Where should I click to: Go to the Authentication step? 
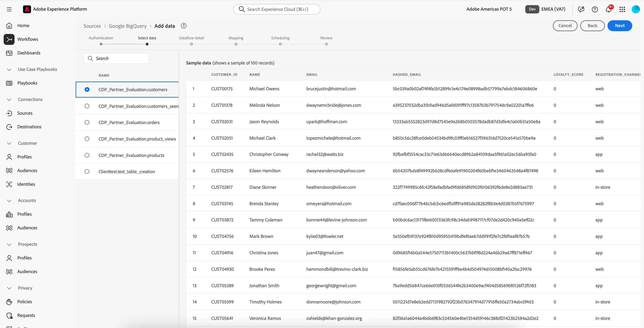coord(101,41)
